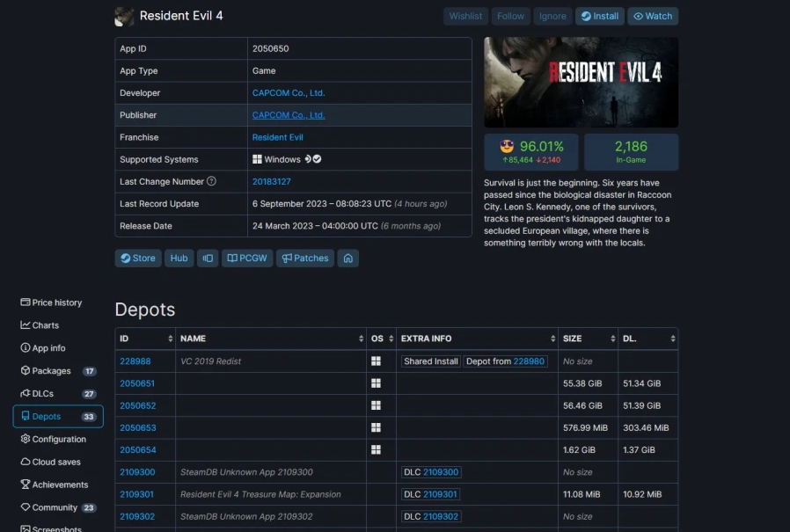
Task: Click the Windows OS icon for depot 2050653
Action: click(376, 427)
